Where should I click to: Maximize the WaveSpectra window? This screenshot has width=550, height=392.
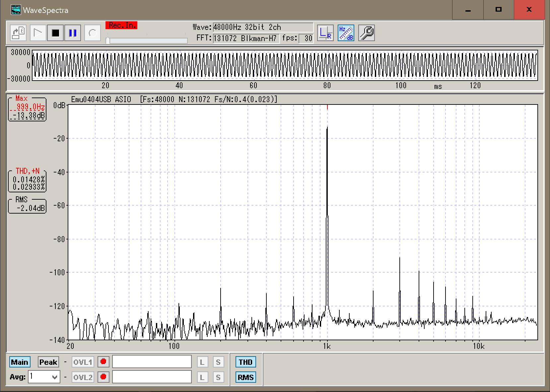click(499, 10)
